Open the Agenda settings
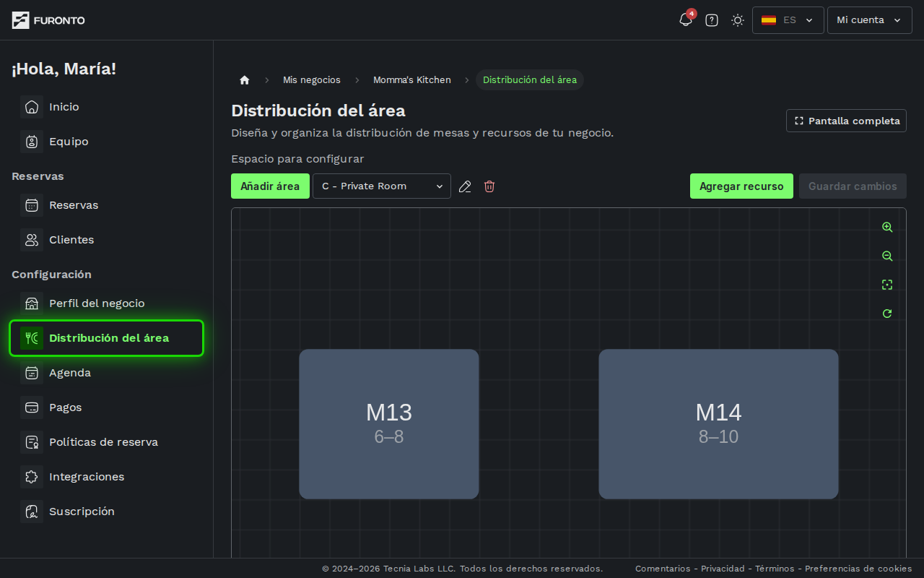The image size is (924, 578). 107,373
